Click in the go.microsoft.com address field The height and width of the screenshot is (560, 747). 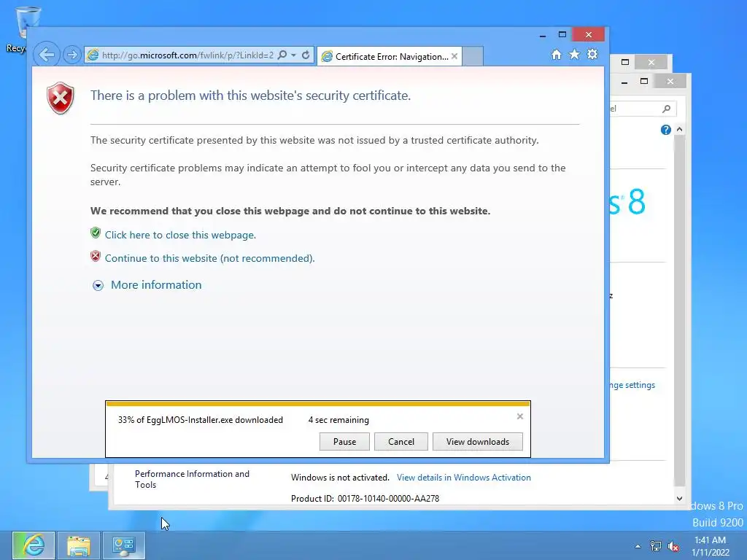click(x=187, y=55)
